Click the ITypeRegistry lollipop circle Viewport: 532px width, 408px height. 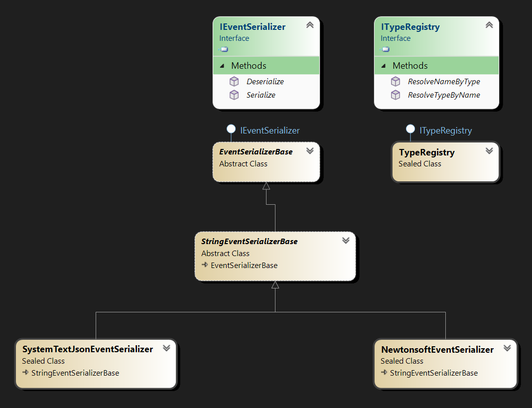pos(410,129)
